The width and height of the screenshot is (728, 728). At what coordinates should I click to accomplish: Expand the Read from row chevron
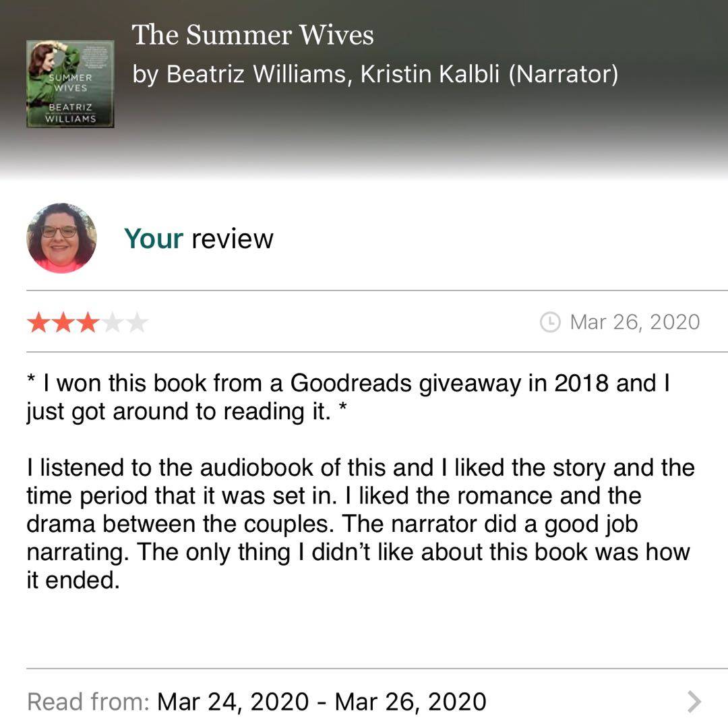click(694, 702)
